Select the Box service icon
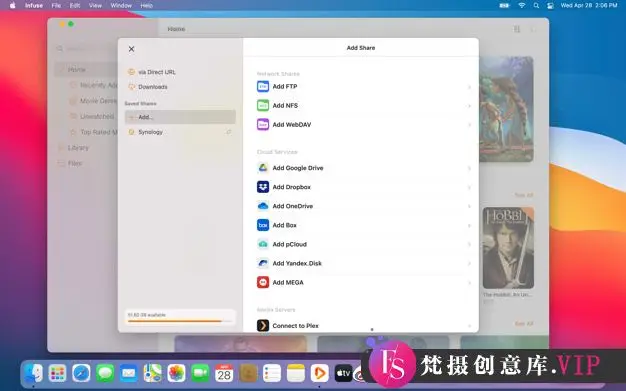This screenshot has height=391, width=626. (263, 225)
